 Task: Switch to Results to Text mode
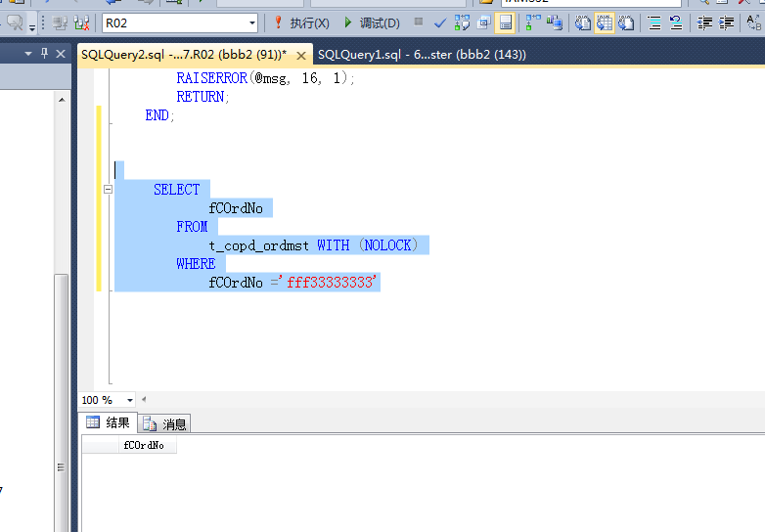pos(582,22)
